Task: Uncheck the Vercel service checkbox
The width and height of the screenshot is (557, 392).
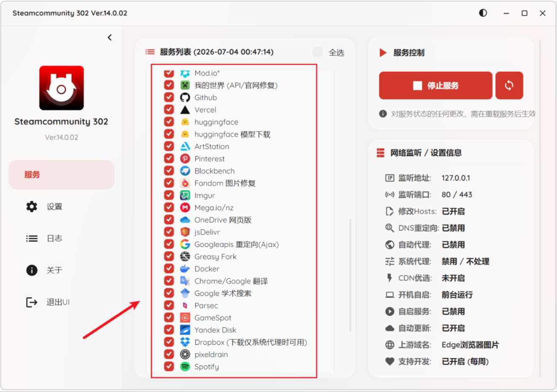Action: 169,110
